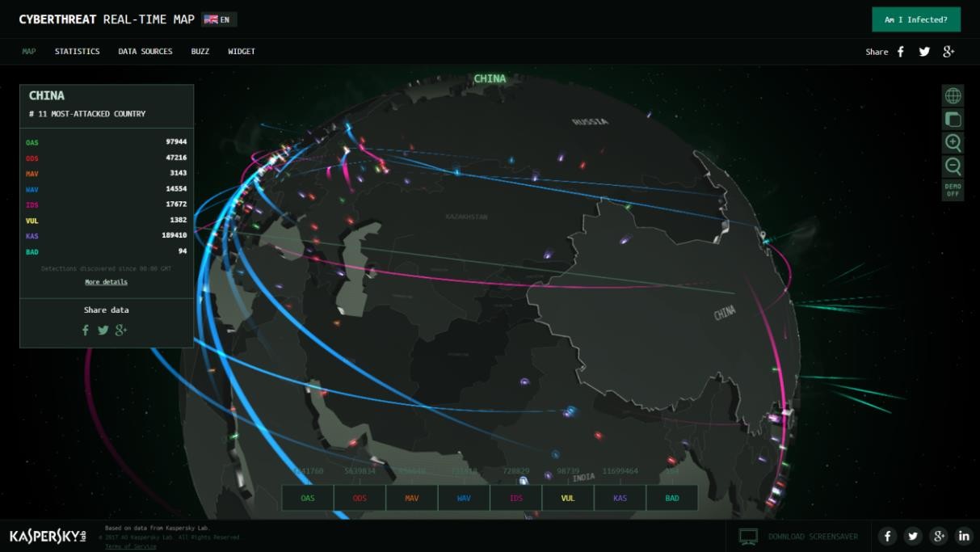Open the BUZZ page

click(200, 52)
